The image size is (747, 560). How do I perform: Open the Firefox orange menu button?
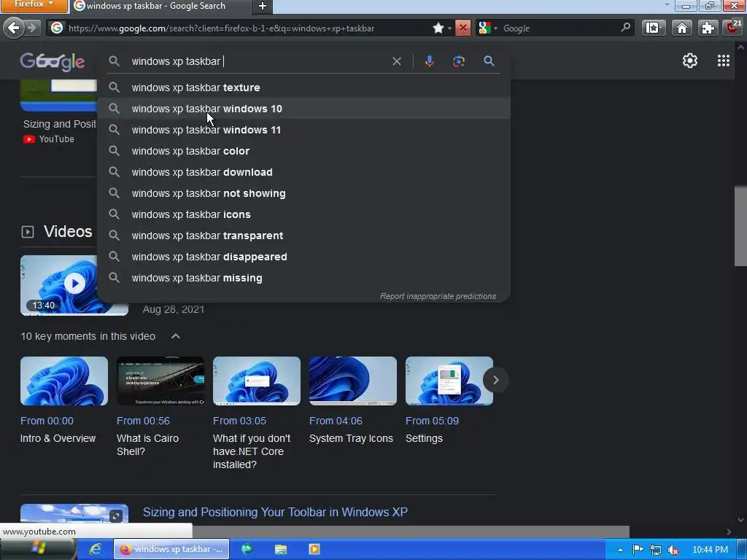point(34,6)
